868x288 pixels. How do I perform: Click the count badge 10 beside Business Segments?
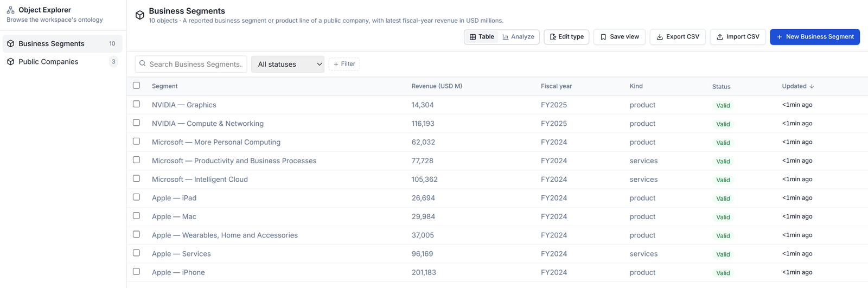(x=112, y=43)
